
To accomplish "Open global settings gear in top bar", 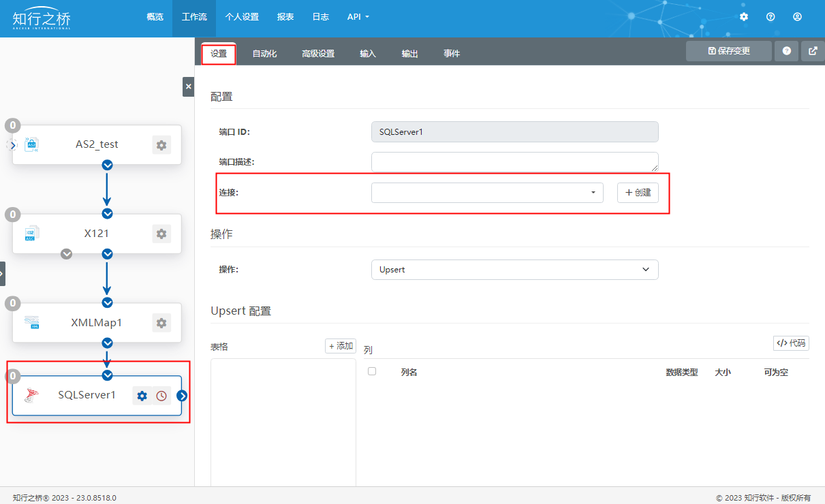I will point(744,17).
